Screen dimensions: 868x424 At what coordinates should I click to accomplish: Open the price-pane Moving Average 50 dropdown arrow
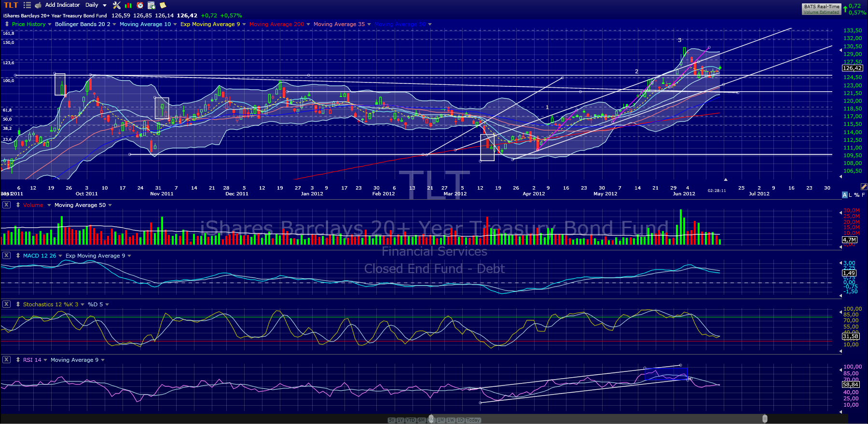pyautogui.click(x=430, y=24)
